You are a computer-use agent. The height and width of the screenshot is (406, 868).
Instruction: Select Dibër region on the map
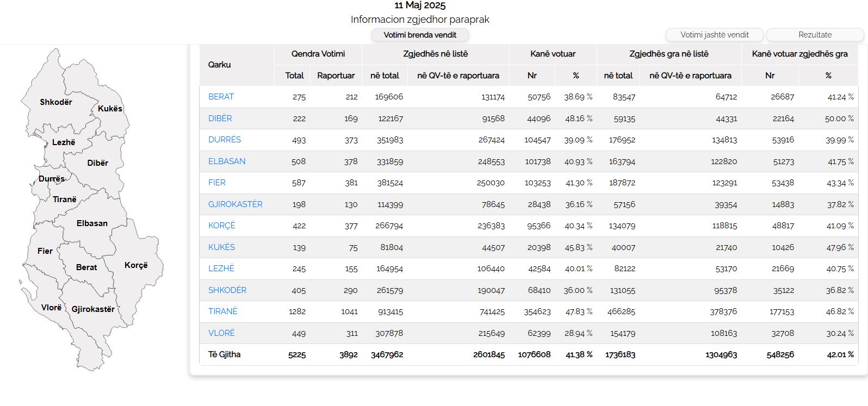pos(97,163)
